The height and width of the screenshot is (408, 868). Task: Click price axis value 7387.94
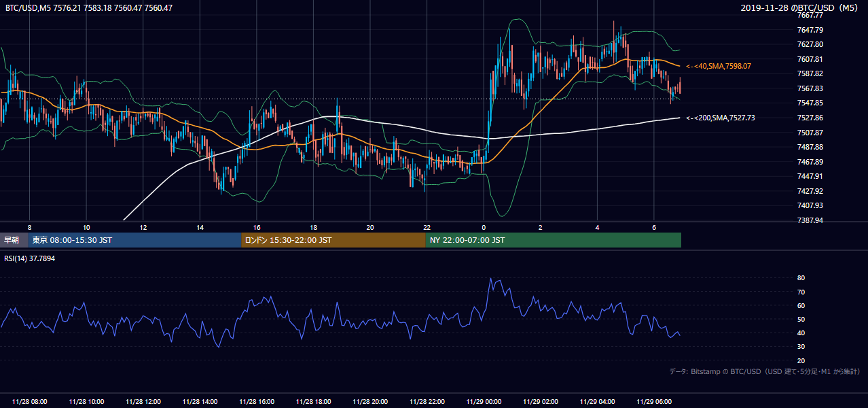810,220
